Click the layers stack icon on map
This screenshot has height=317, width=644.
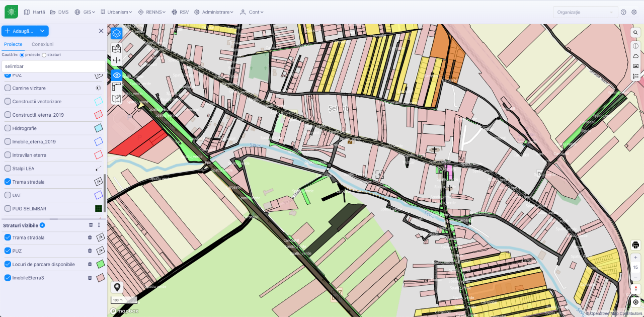tap(117, 34)
